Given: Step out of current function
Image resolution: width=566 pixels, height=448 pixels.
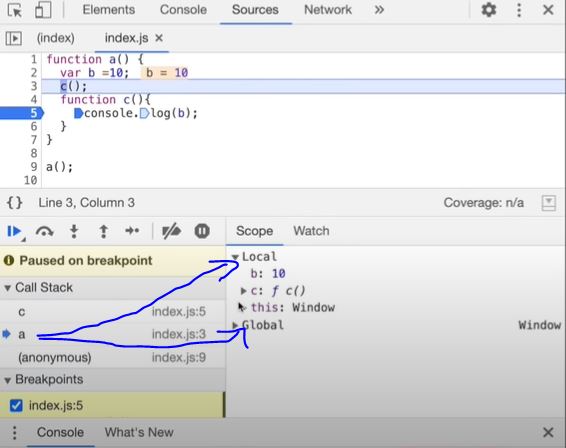Looking at the screenshot, I should (104, 231).
